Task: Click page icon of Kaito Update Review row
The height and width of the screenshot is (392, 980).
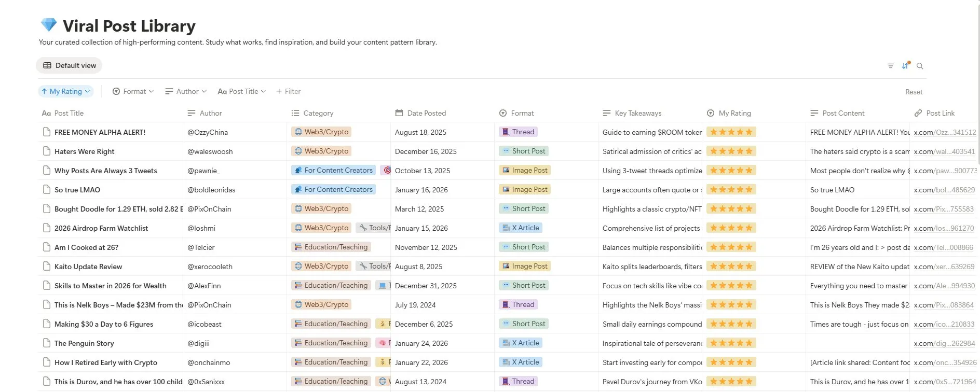Action: [x=47, y=266]
